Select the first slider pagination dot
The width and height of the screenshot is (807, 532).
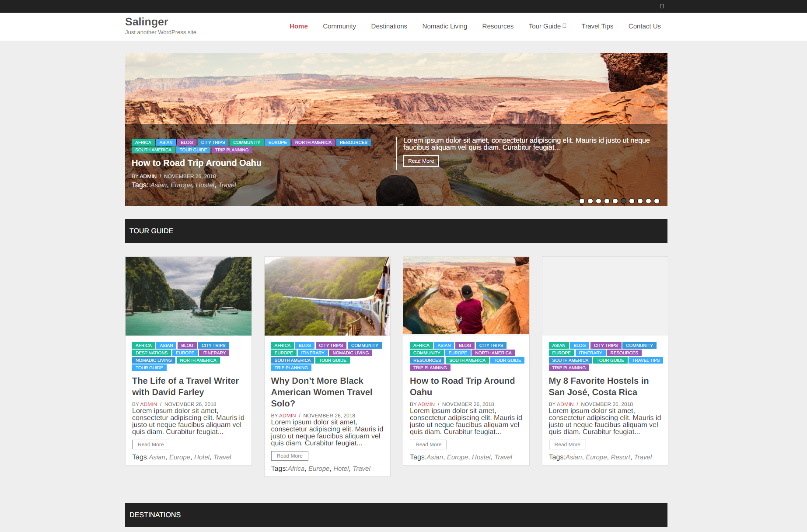(582, 201)
